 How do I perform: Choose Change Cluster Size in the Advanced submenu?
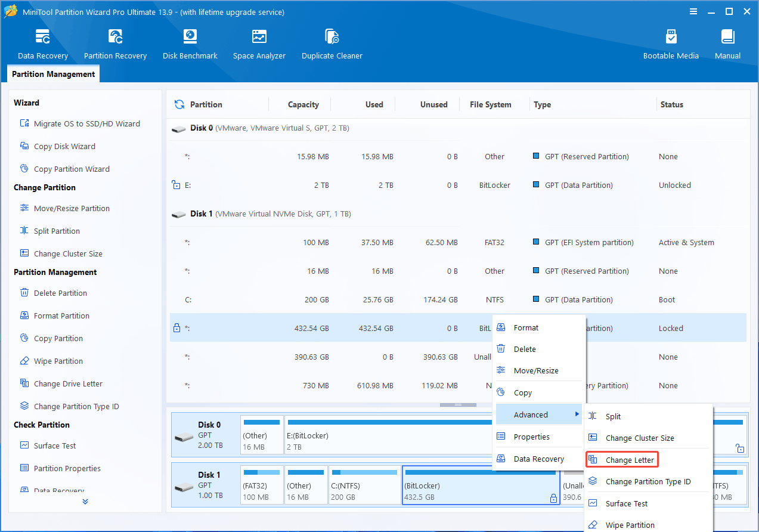point(648,438)
